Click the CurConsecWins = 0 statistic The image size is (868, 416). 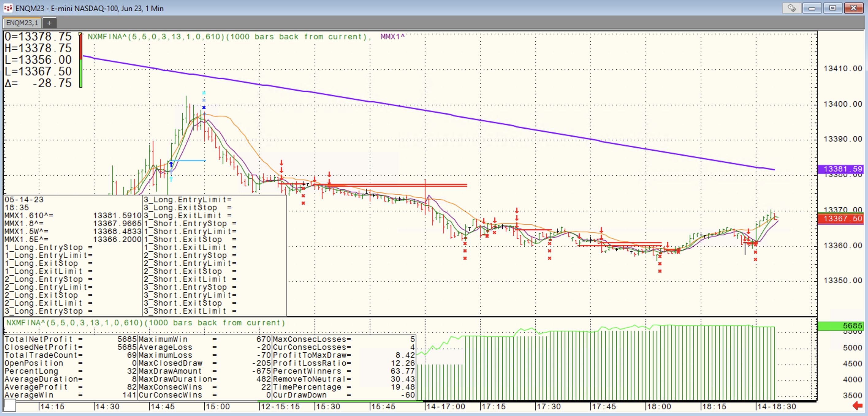point(205,395)
